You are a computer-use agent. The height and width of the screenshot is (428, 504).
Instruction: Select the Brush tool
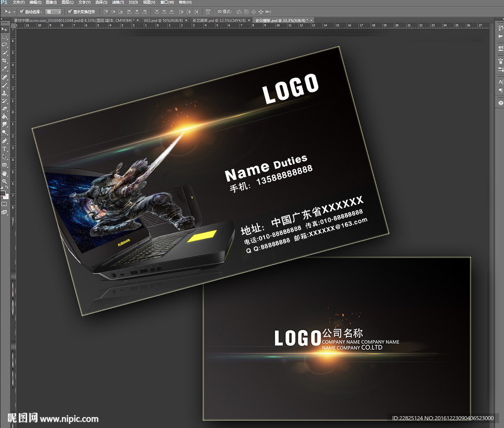pos(4,85)
